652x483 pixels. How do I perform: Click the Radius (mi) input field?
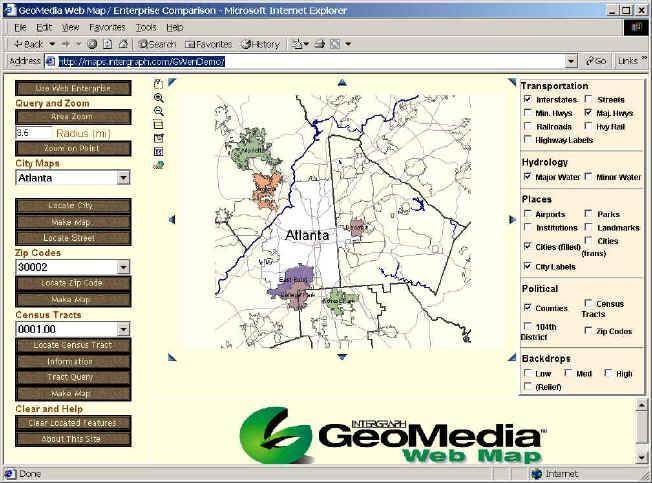[x=34, y=133]
